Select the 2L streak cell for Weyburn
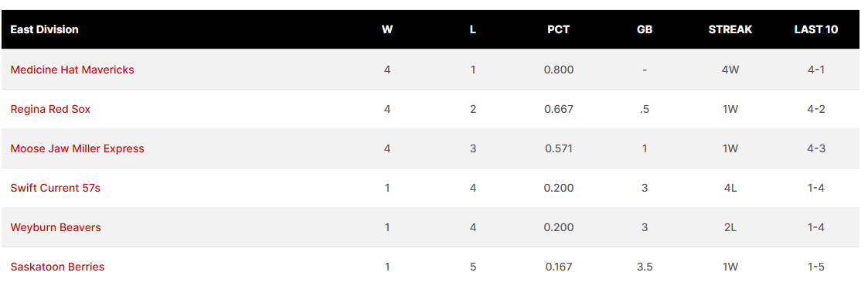Image resolution: width=868 pixels, height=286 pixels. 730,227
